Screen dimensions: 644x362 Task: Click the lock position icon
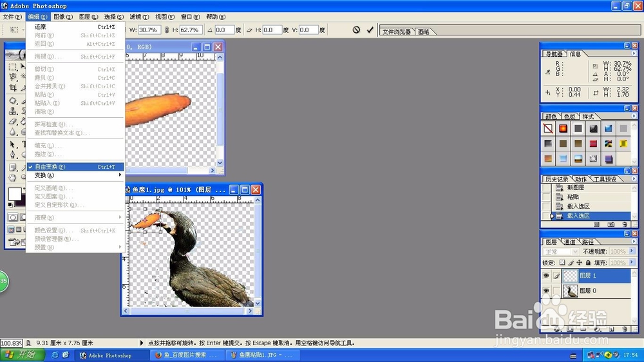click(579, 263)
